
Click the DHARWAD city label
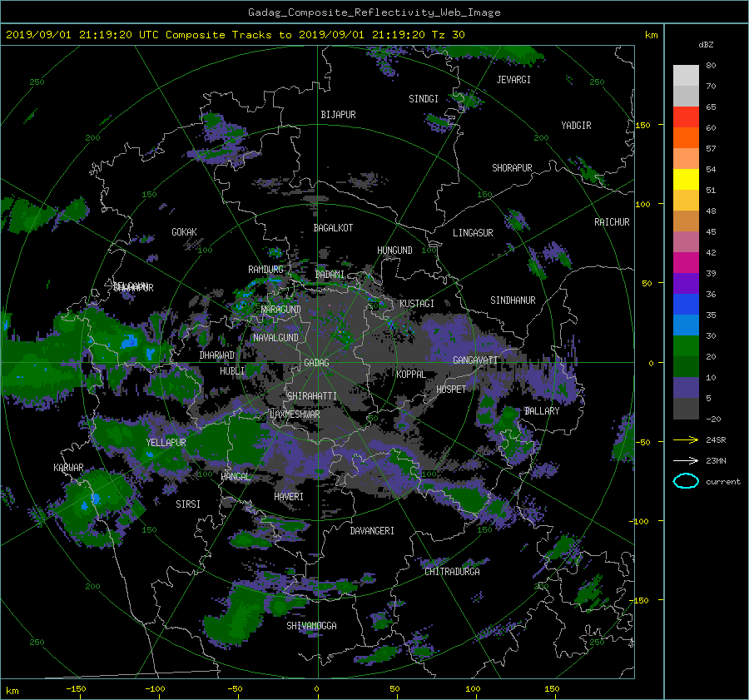coord(217,355)
